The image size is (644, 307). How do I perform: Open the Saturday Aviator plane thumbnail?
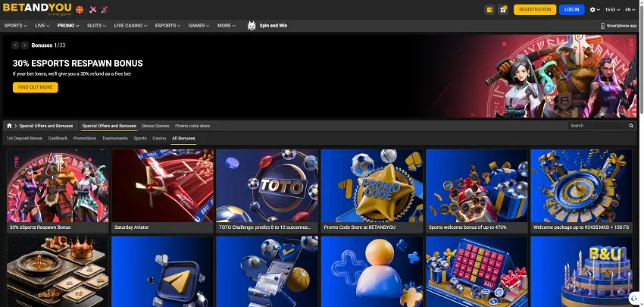pos(163,186)
